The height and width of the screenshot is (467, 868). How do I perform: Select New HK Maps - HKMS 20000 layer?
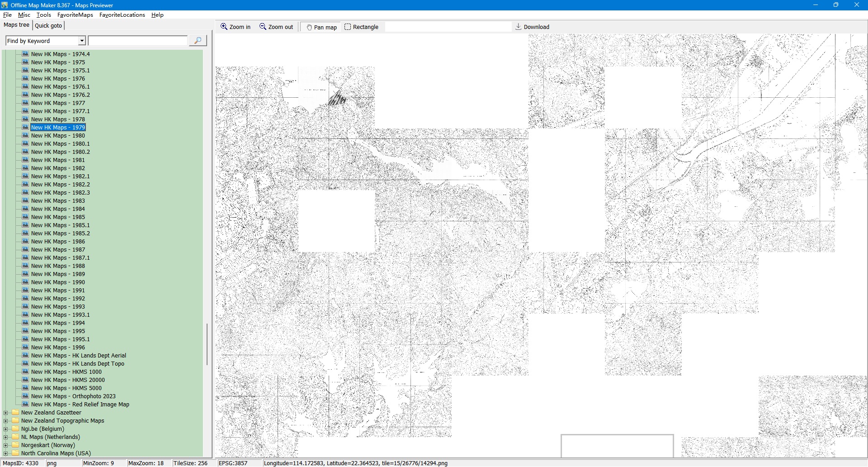click(x=68, y=380)
